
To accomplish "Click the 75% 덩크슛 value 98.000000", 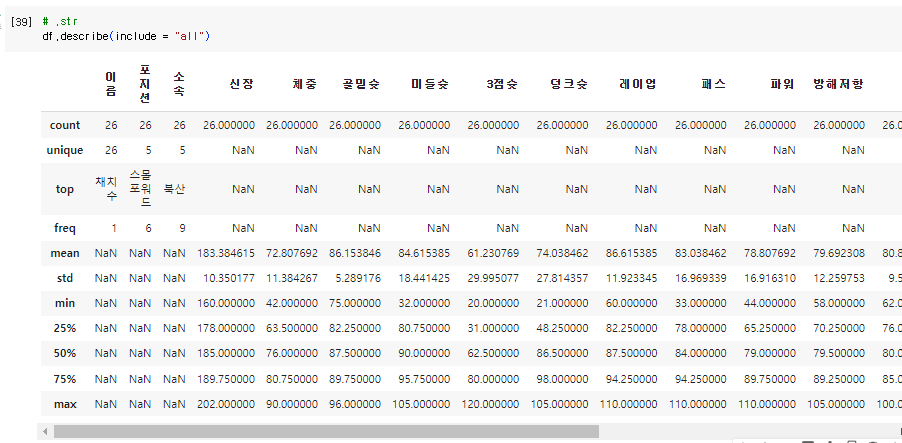I will point(562,379).
